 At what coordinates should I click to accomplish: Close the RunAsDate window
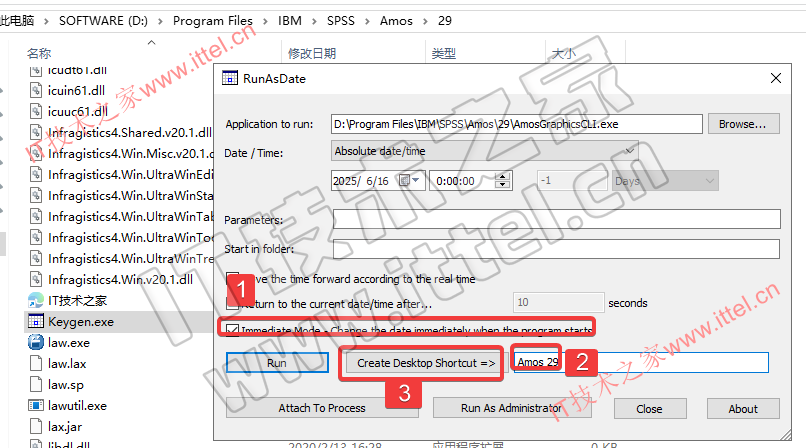[x=776, y=78]
